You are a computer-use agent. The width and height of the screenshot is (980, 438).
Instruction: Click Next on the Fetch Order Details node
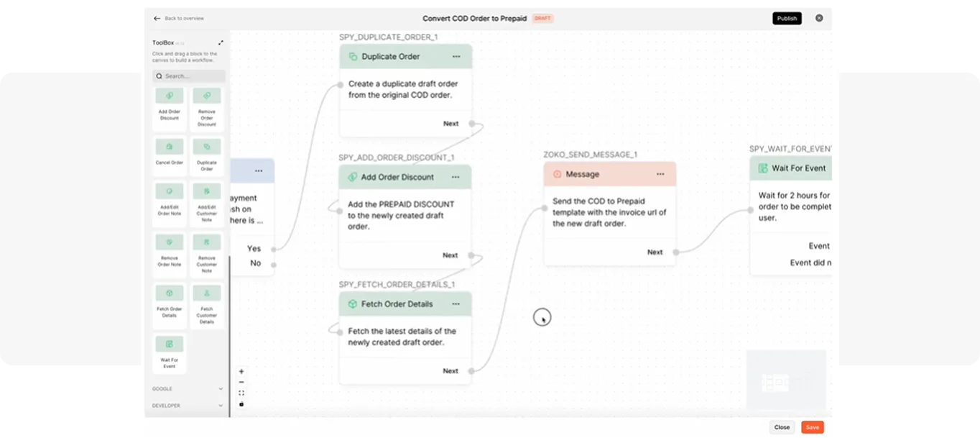pos(450,371)
